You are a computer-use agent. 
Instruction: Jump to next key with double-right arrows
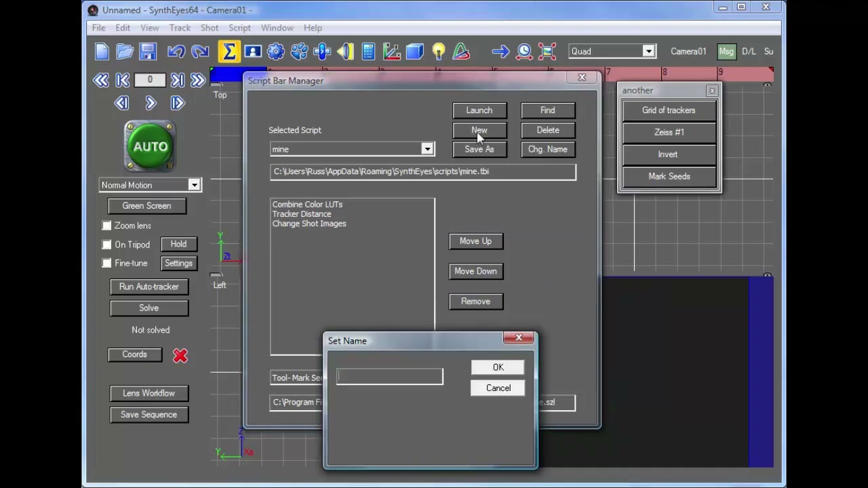pos(197,81)
